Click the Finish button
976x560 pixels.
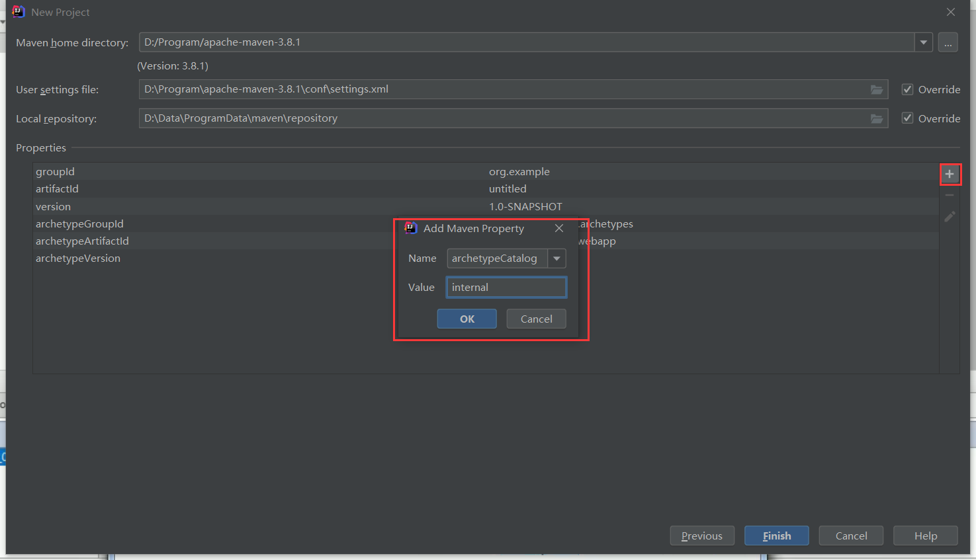(x=777, y=536)
